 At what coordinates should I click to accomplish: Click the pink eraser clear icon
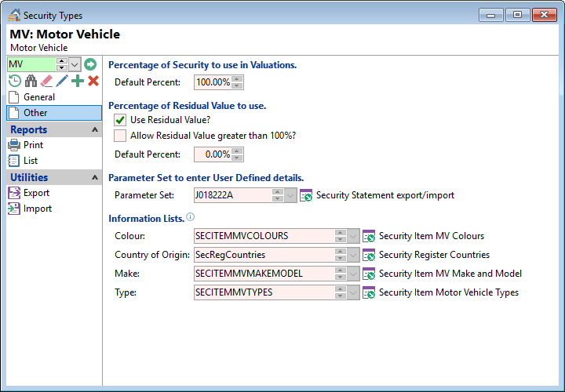click(46, 81)
